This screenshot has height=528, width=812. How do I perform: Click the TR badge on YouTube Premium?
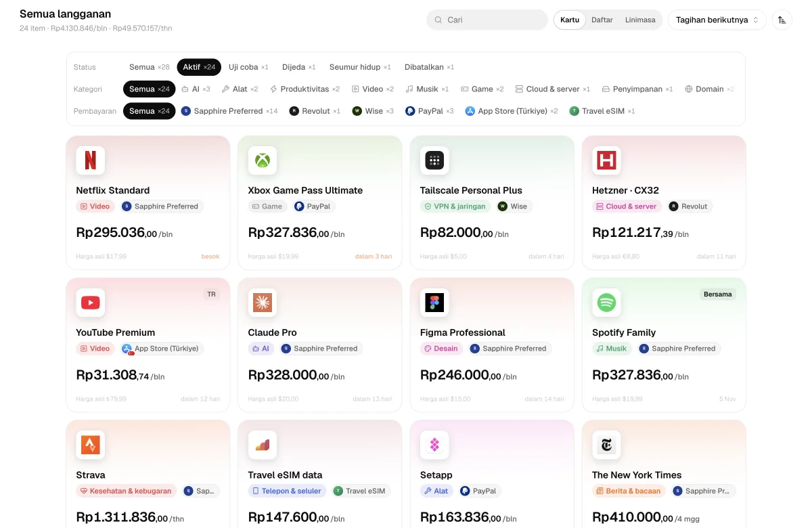[x=212, y=294]
